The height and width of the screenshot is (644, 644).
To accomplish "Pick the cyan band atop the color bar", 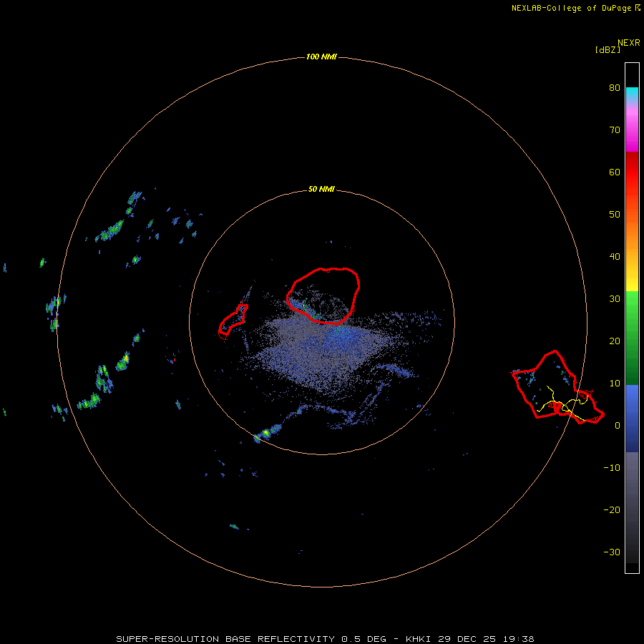I will pyautogui.click(x=632, y=94).
